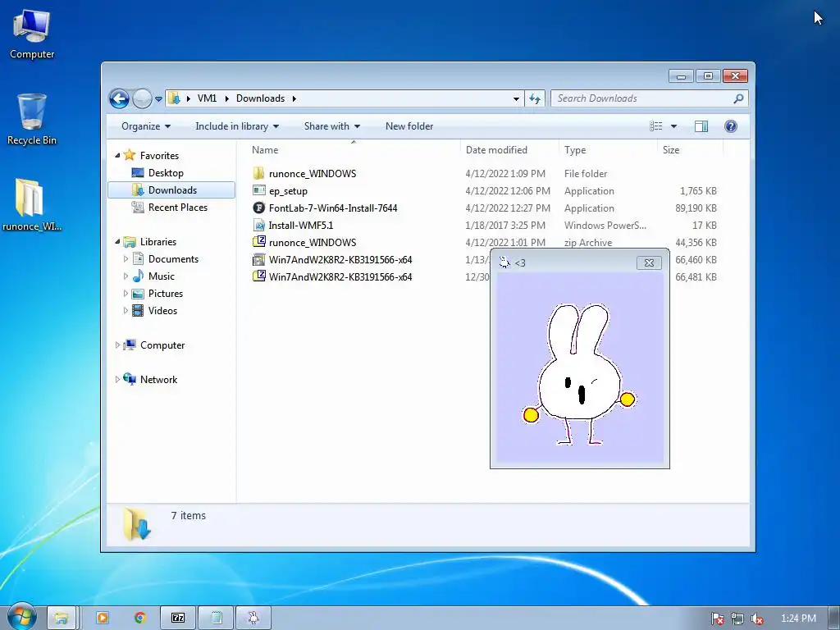Click the Windows Explorer taskbar icon
The width and height of the screenshot is (840, 630).
coord(61,618)
